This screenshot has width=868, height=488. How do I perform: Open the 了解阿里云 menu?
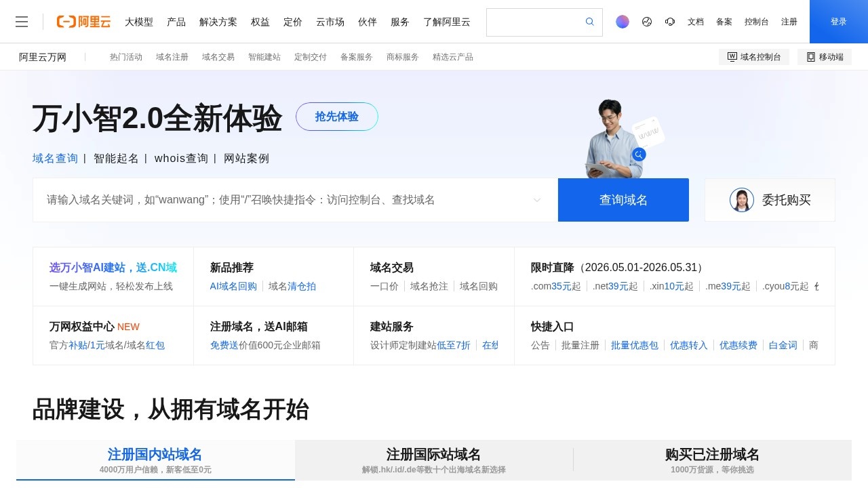(x=447, y=22)
